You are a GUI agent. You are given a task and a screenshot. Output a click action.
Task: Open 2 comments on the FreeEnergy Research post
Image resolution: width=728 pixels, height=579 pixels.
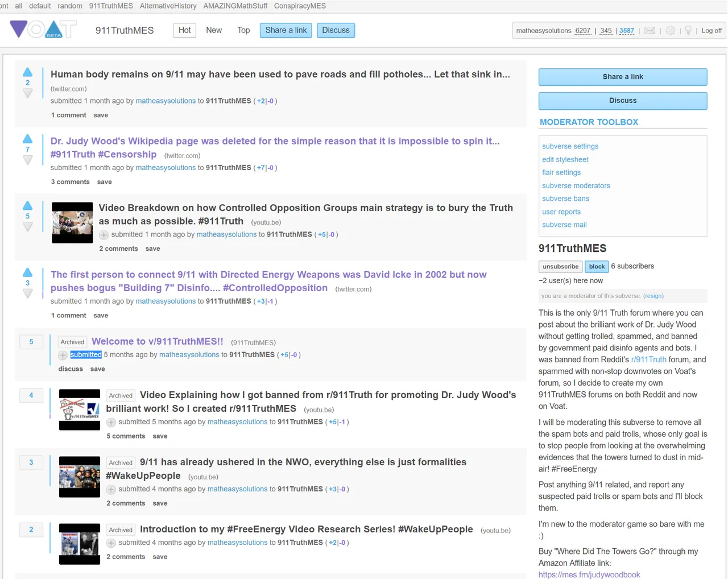(x=126, y=557)
